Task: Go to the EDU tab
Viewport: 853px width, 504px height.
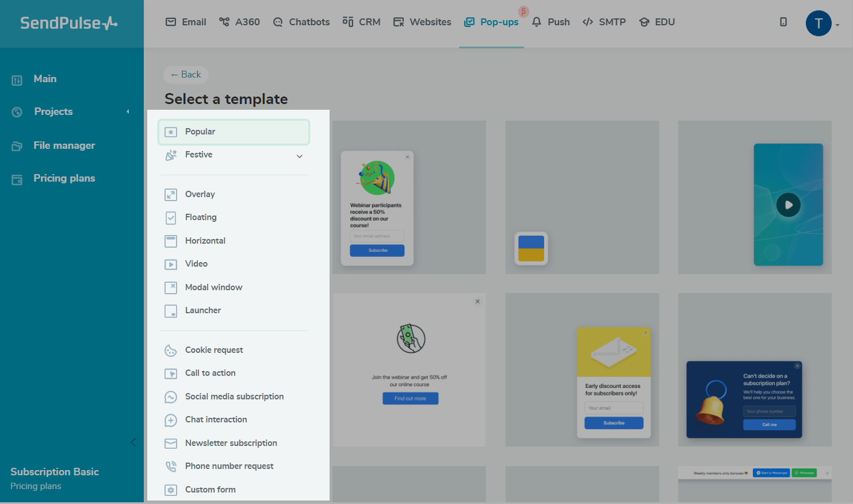Action: pos(657,22)
